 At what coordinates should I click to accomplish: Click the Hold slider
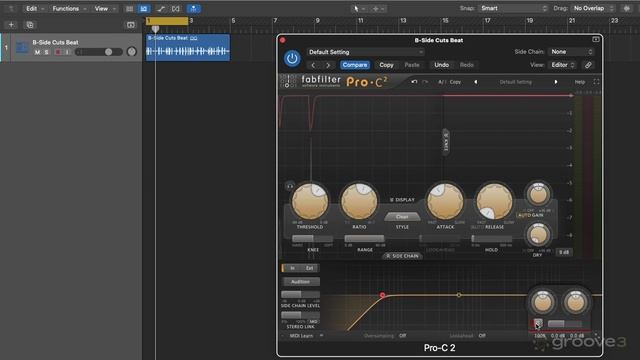tap(491, 239)
